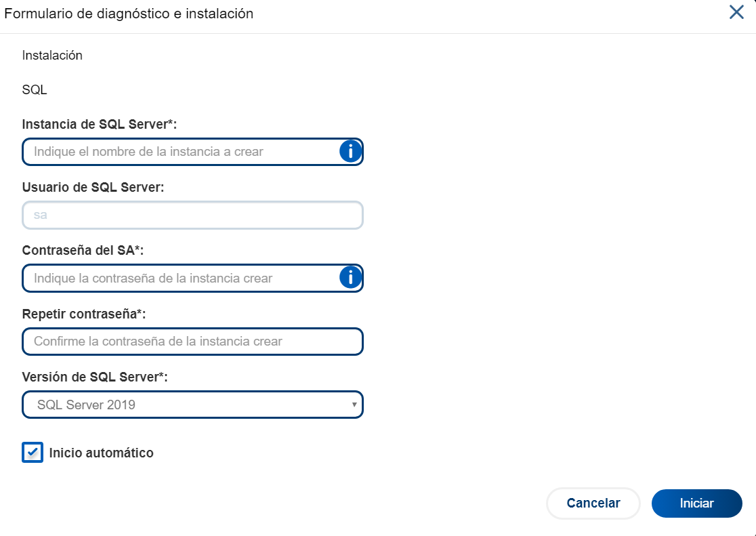Click info icon in SQL instance field
The width and height of the screenshot is (756, 536).
350,152
